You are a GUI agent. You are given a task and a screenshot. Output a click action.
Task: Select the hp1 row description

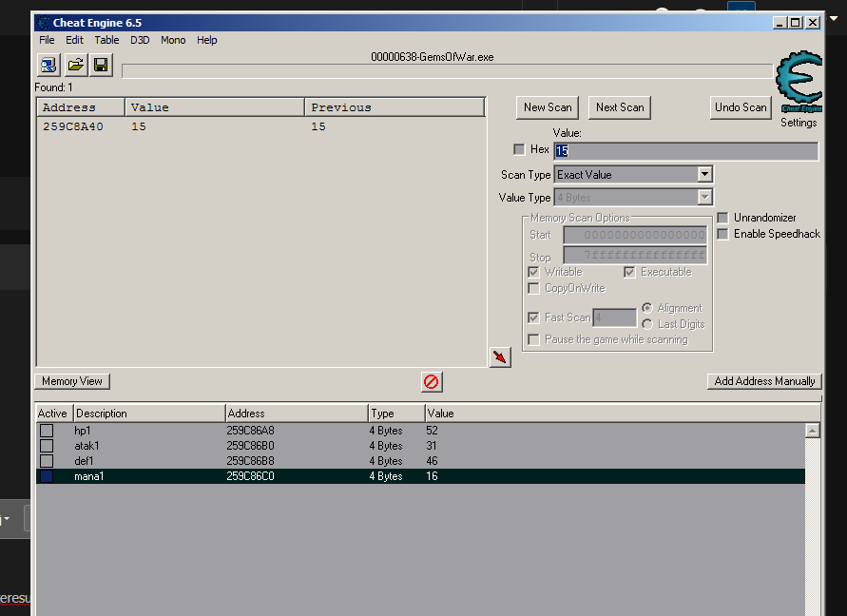[x=83, y=431]
